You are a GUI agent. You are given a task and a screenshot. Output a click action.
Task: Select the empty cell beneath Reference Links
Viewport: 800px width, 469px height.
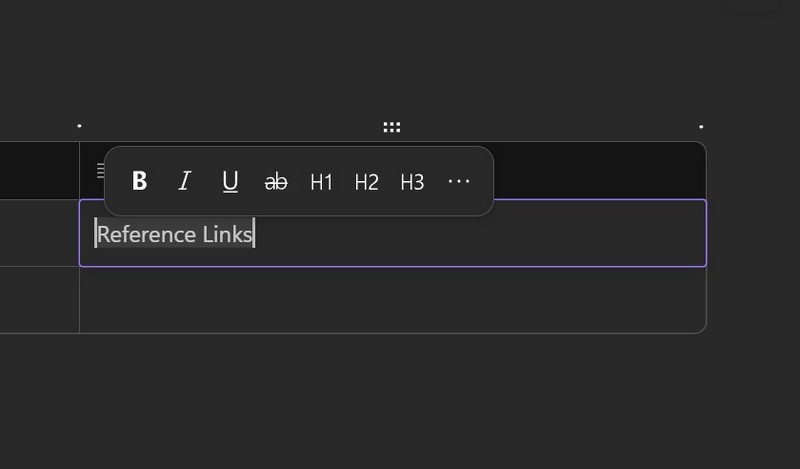(392, 299)
